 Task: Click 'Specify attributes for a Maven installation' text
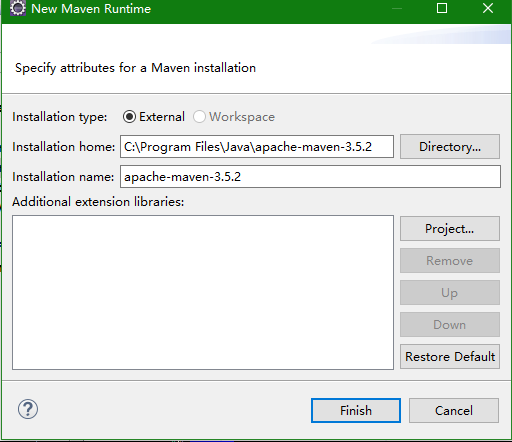coord(136,68)
